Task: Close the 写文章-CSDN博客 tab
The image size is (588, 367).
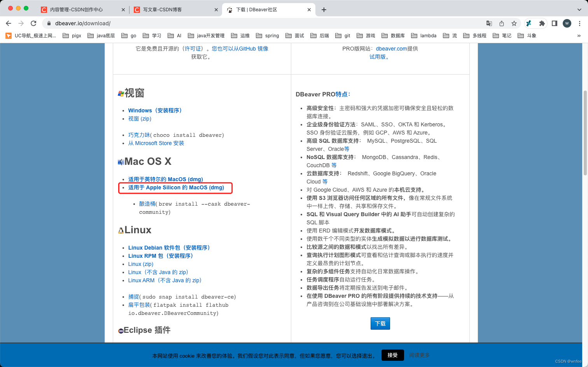Action: tap(216, 10)
